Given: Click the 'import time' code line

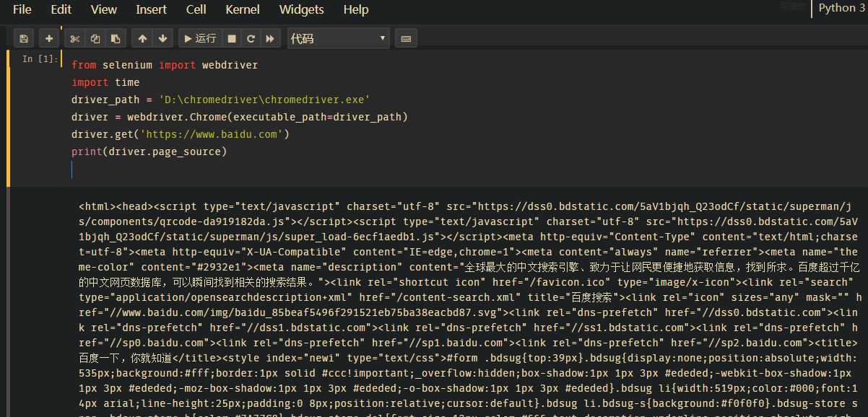Looking at the screenshot, I should pyautogui.click(x=105, y=82).
